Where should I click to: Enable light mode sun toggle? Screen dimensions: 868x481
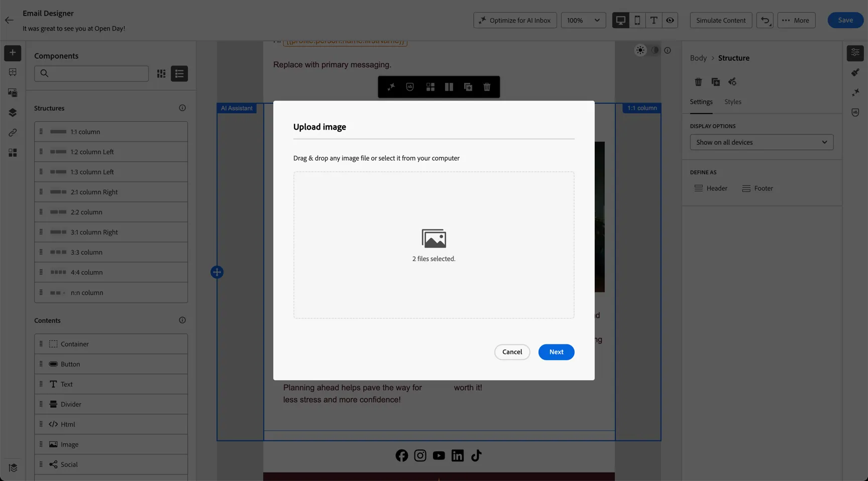click(x=640, y=50)
